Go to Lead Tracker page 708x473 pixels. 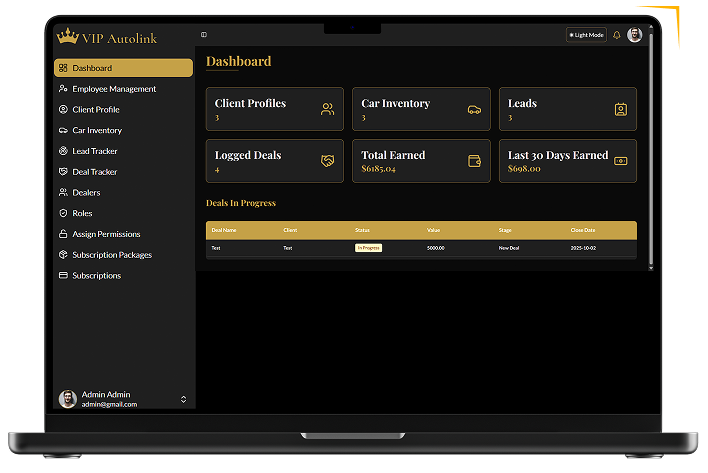pyautogui.click(x=94, y=151)
